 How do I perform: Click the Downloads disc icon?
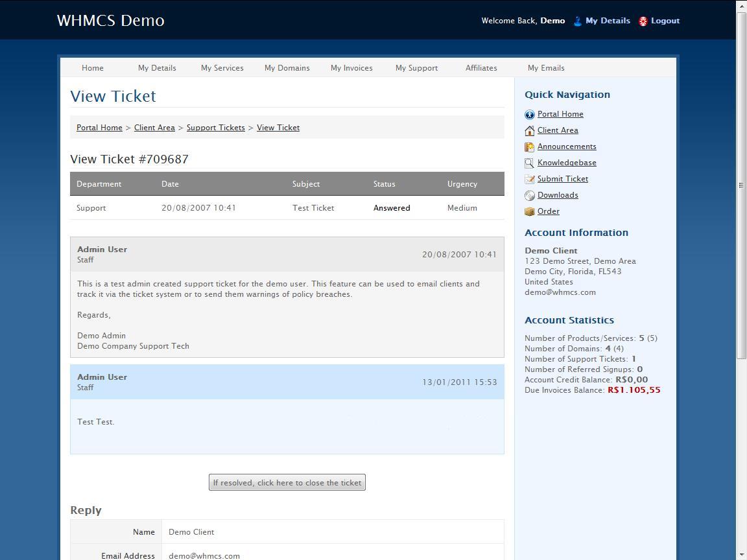[529, 196]
